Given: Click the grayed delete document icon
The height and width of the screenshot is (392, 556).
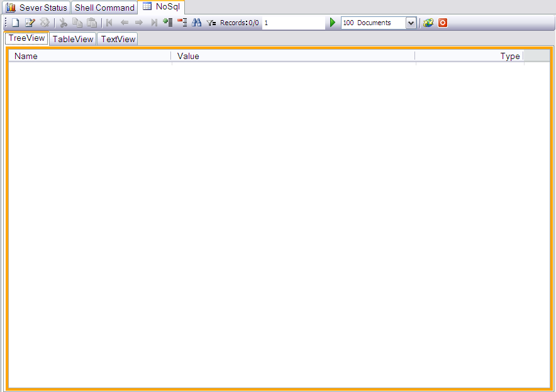Looking at the screenshot, I should pos(45,23).
